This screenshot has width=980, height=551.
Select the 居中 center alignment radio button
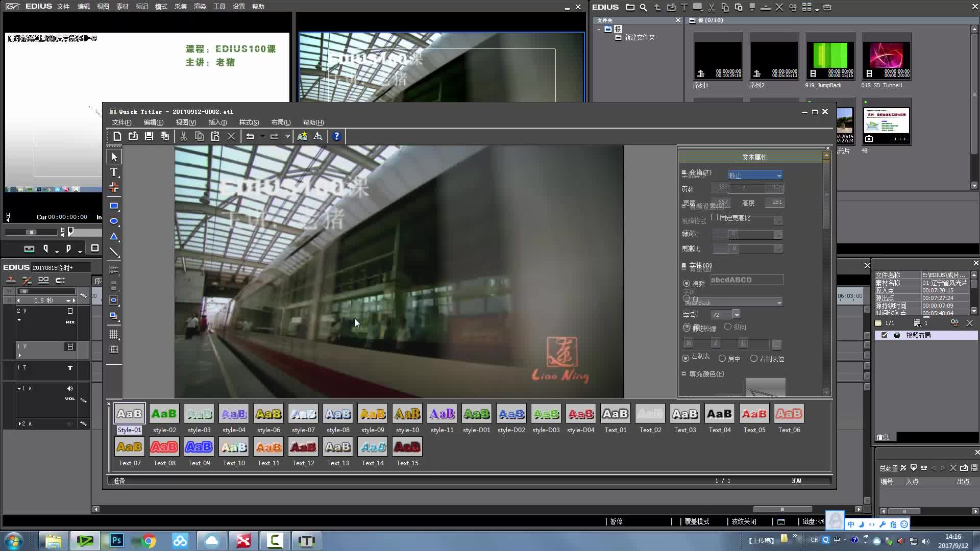pyautogui.click(x=722, y=359)
